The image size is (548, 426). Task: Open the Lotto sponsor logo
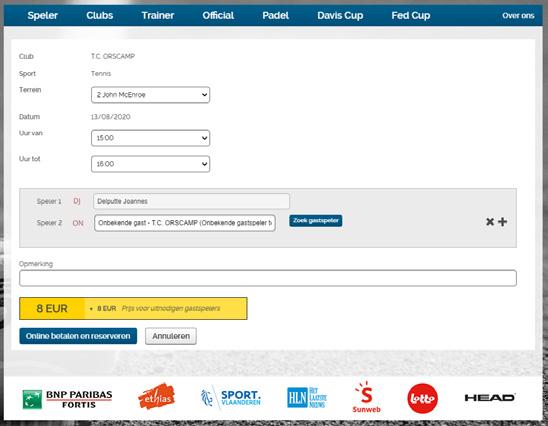(x=423, y=398)
